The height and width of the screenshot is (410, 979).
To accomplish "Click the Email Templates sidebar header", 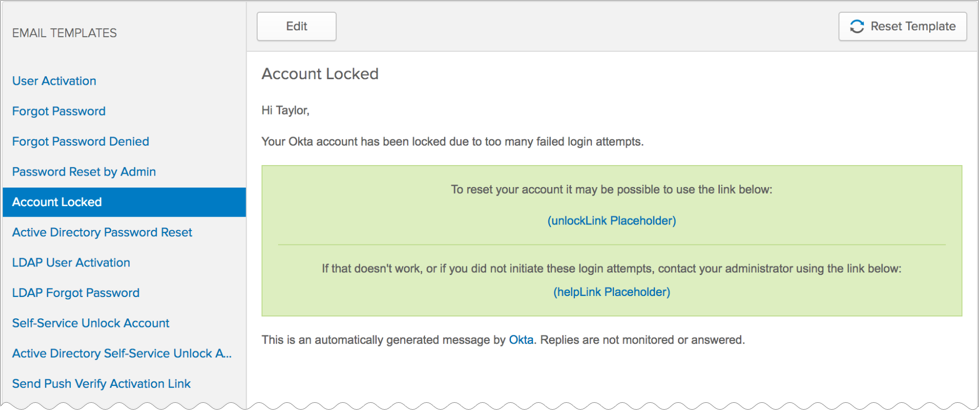I will tap(64, 33).
